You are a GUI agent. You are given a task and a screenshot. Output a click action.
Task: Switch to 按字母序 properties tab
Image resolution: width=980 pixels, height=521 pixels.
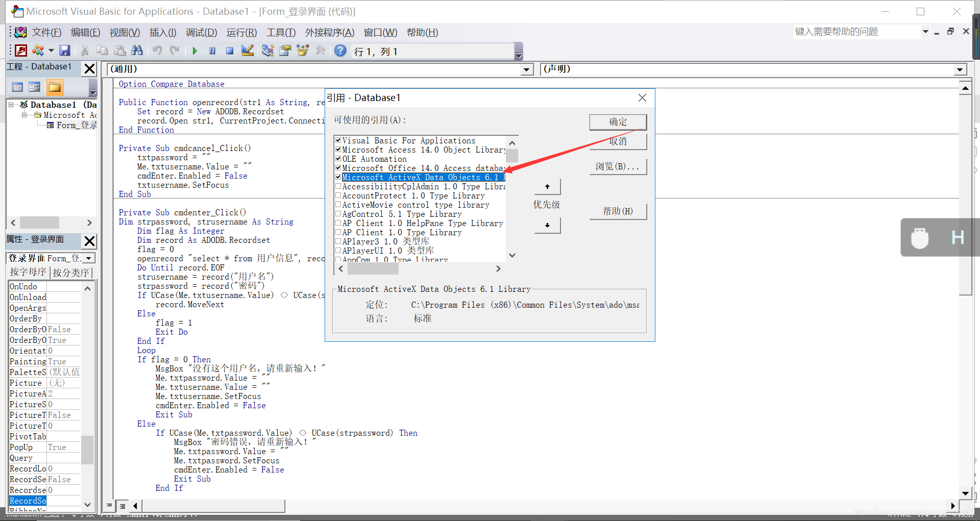point(29,272)
